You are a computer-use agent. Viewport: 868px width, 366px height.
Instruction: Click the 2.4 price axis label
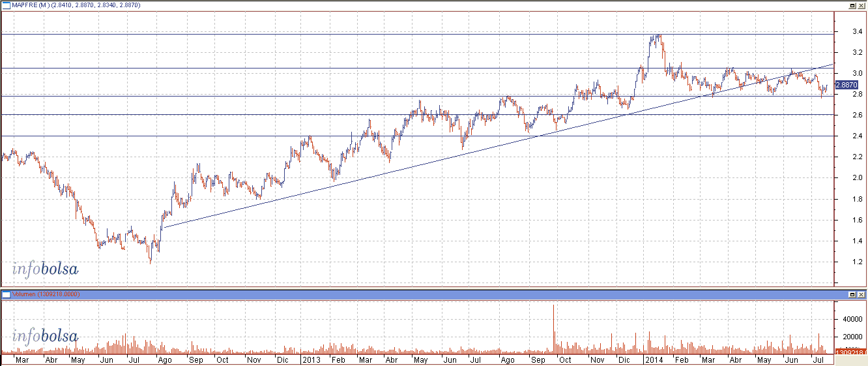pyautogui.click(x=856, y=136)
